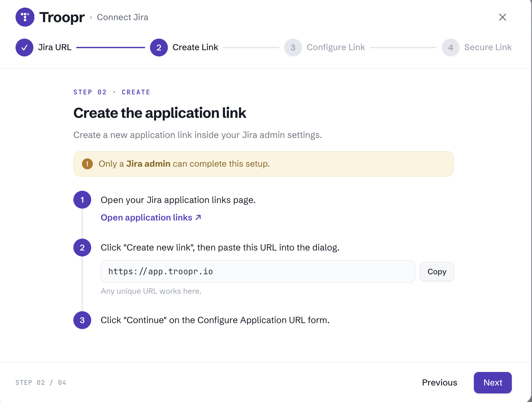Click instruction number 2 circle
532x402 pixels.
click(x=82, y=248)
